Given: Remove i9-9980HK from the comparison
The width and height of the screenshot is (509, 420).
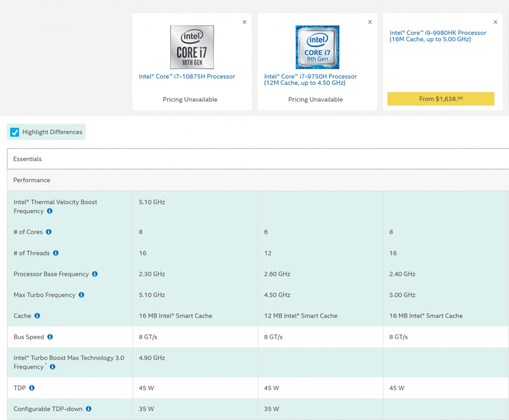Looking at the screenshot, I should tap(495, 22).
